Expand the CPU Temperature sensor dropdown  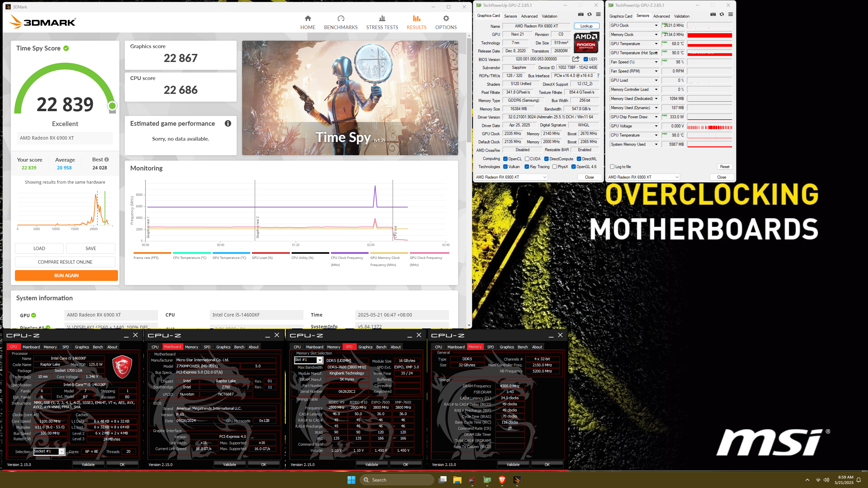coord(656,135)
